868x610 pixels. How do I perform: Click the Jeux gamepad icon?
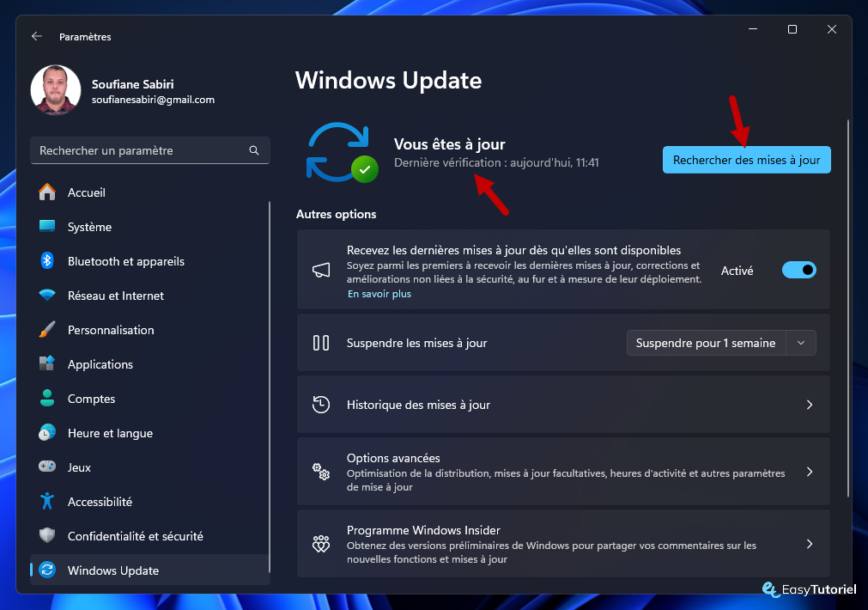pyautogui.click(x=47, y=467)
